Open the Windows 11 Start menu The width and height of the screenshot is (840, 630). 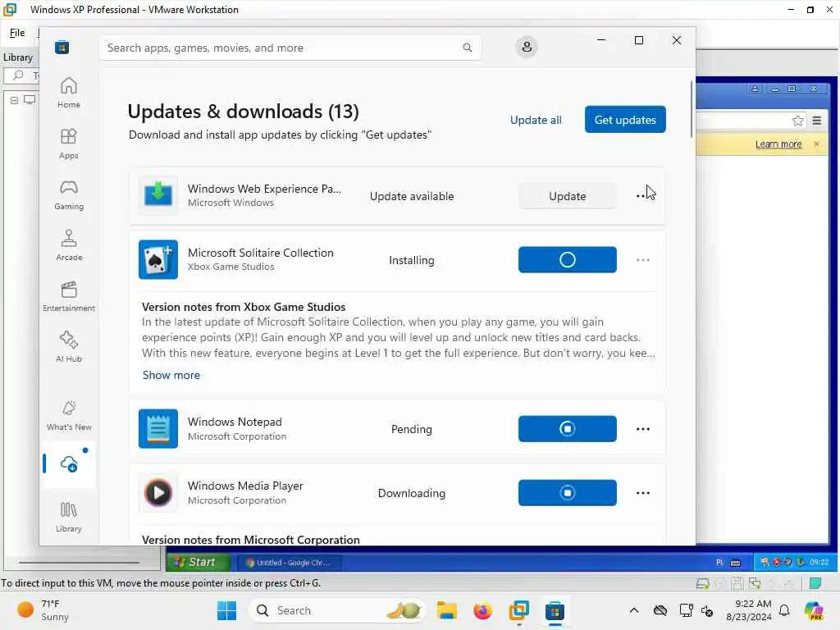(226, 610)
